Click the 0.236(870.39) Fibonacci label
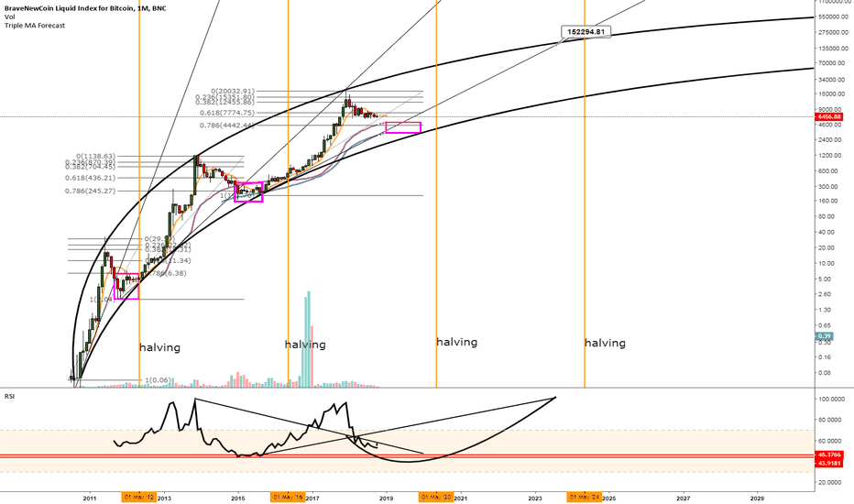This screenshot has height=504, width=854. tap(91, 162)
